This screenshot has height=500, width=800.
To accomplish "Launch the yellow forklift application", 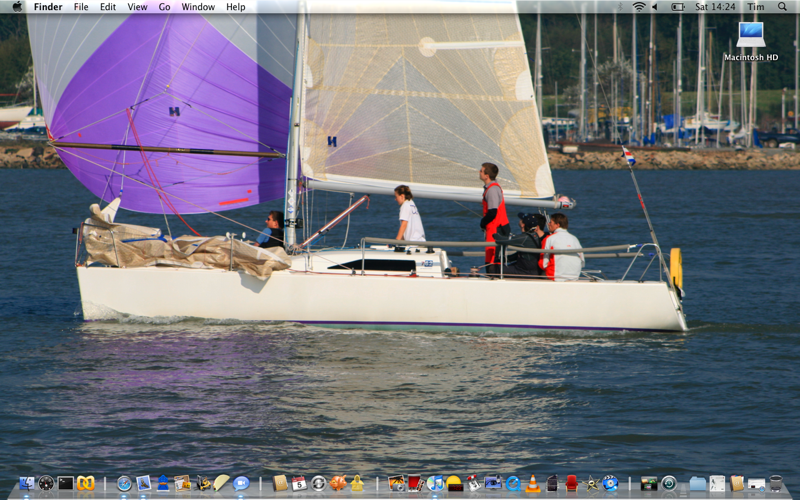I will pyautogui.click(x=203, y=483).
